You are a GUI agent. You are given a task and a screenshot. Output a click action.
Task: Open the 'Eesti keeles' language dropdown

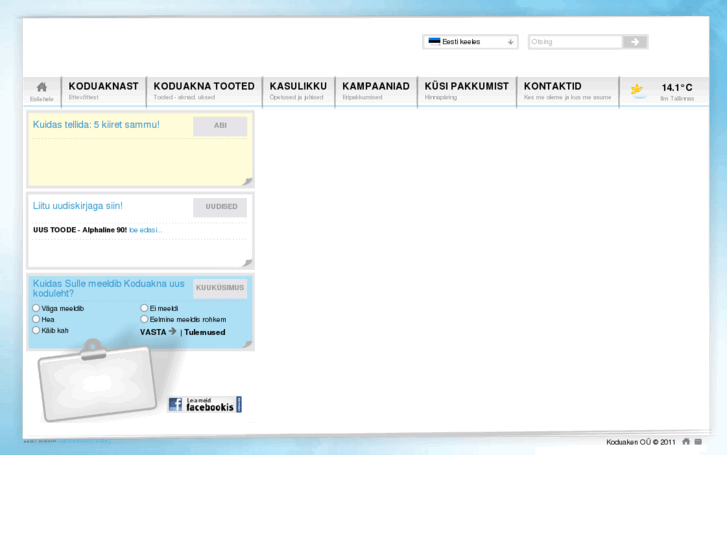coord(471,42)
